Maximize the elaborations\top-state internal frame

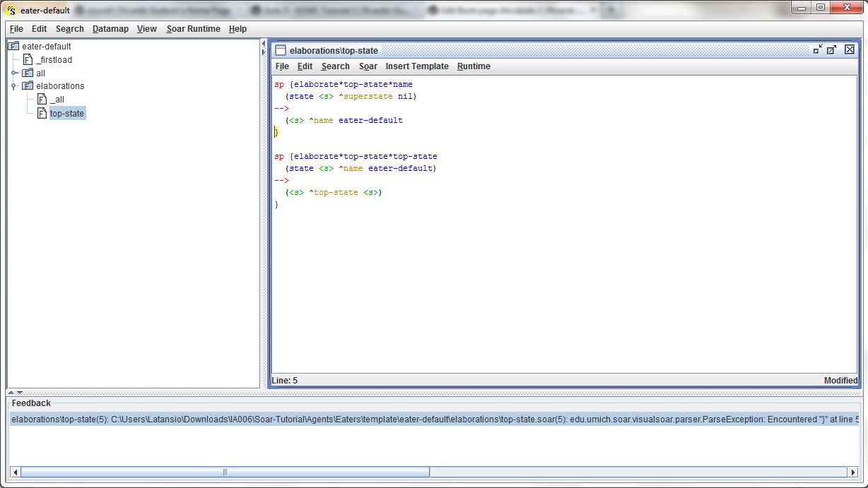832,50
